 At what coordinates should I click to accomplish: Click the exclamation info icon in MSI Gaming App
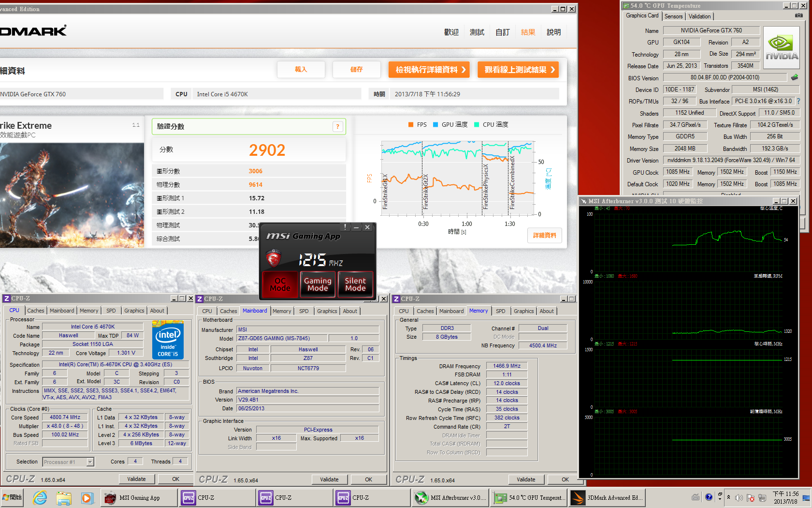click(345, 227)
